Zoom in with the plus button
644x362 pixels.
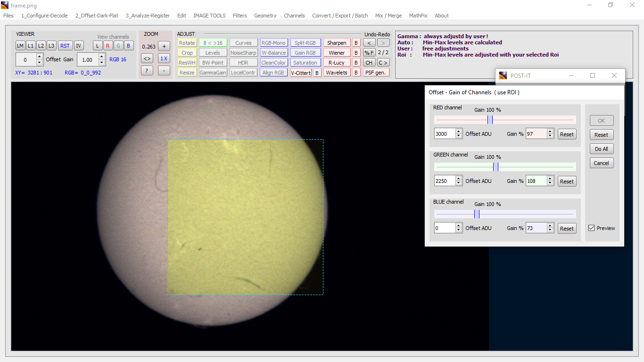coord(164,46)
